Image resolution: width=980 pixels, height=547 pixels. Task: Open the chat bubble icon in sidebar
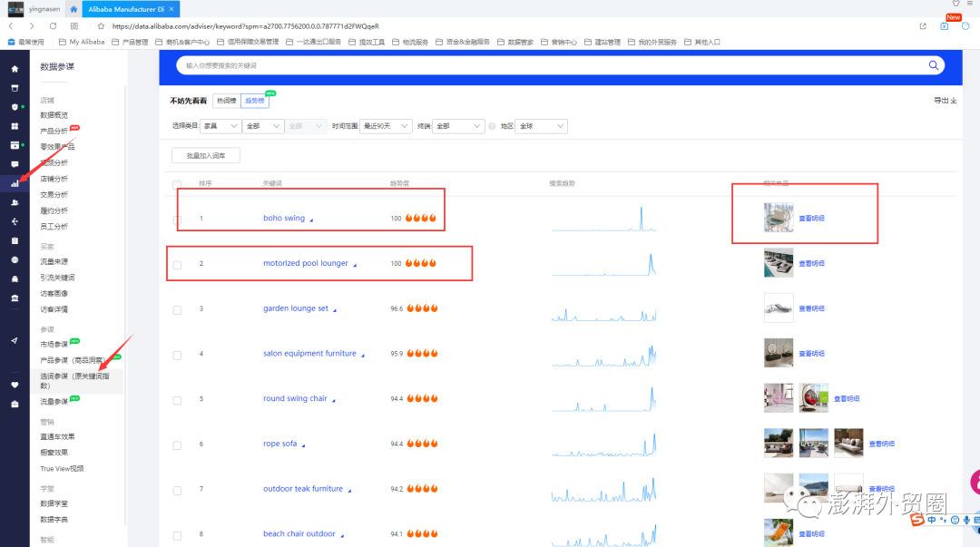pyautogui.click(x=15, y=164)
